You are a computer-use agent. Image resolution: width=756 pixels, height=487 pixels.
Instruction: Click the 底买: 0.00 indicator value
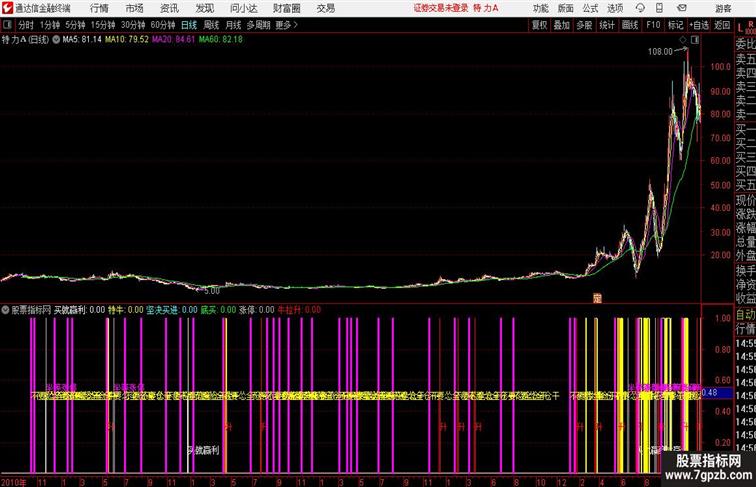(218, 310)
